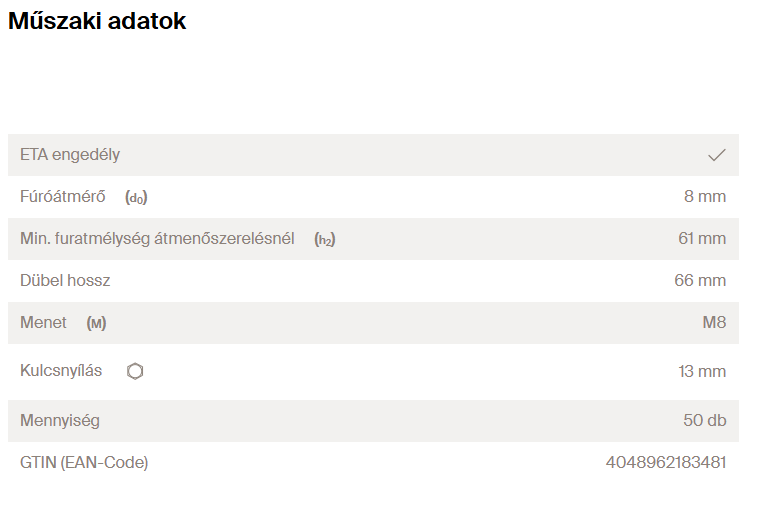This screenshot has width=775, height=531.
Task: Click the Min. furatmélység átmenőszerelésnél label
Action: (x=157, y=238)
